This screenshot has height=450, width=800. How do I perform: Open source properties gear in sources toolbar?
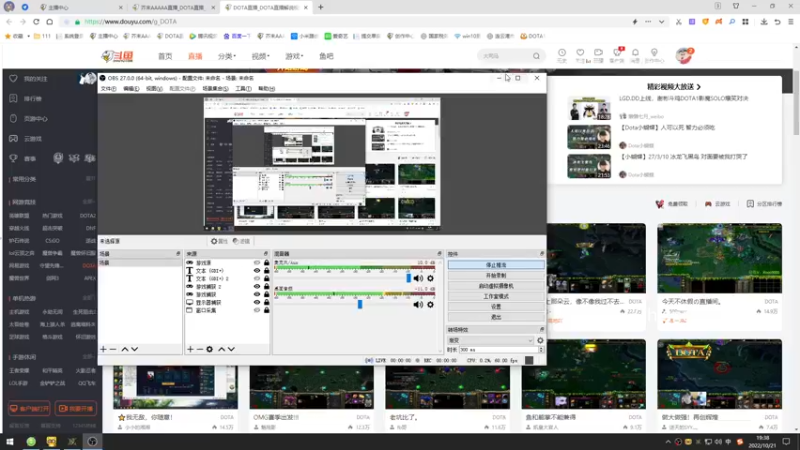pos(210,349)
